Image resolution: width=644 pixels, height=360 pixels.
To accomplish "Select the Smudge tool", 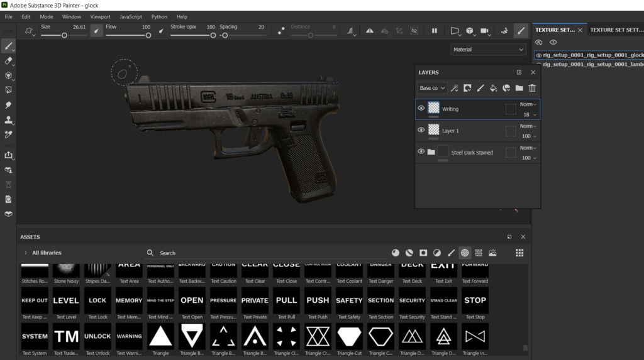I will [8, 105].
